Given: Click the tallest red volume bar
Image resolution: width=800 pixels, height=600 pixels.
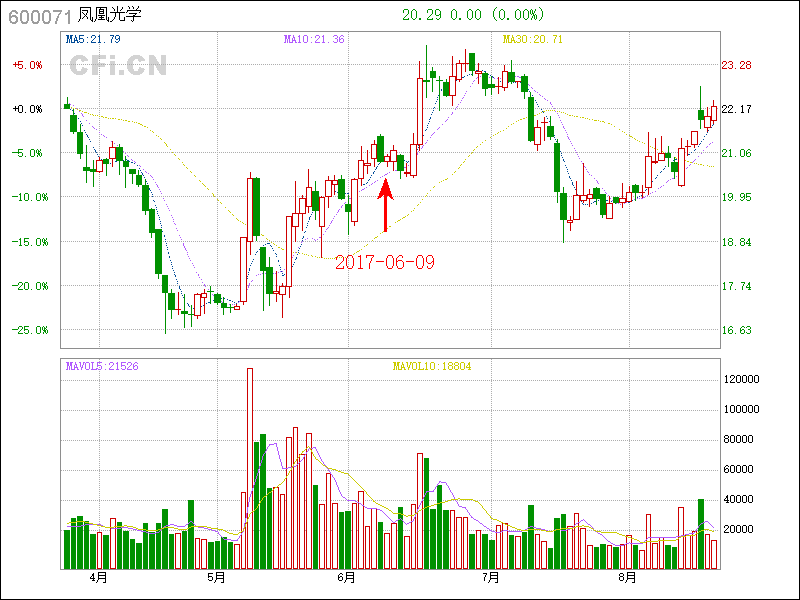Looking at the screenshot, I should click(x=250, y=468).
